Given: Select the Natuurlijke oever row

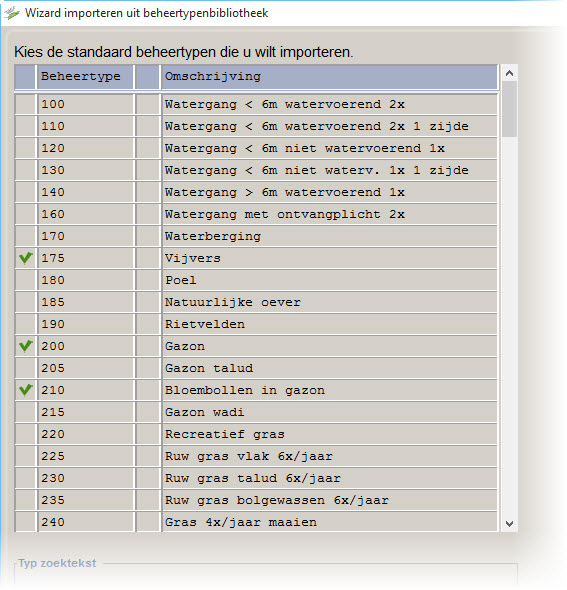Looking at the screenshot, I should [256, 302].
